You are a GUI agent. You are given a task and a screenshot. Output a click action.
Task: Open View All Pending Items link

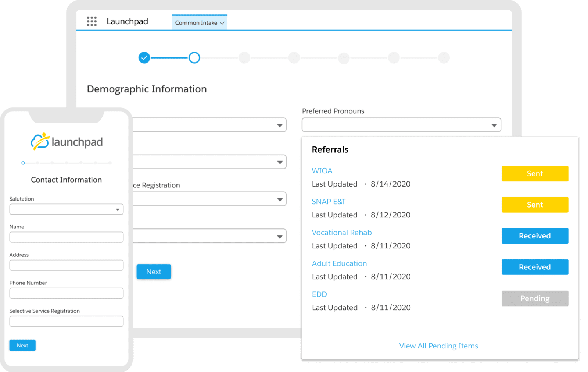(438, 346)
